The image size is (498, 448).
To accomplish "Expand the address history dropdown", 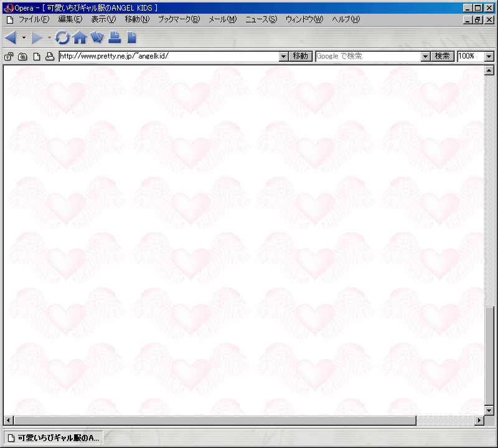I will pos(284,57).
